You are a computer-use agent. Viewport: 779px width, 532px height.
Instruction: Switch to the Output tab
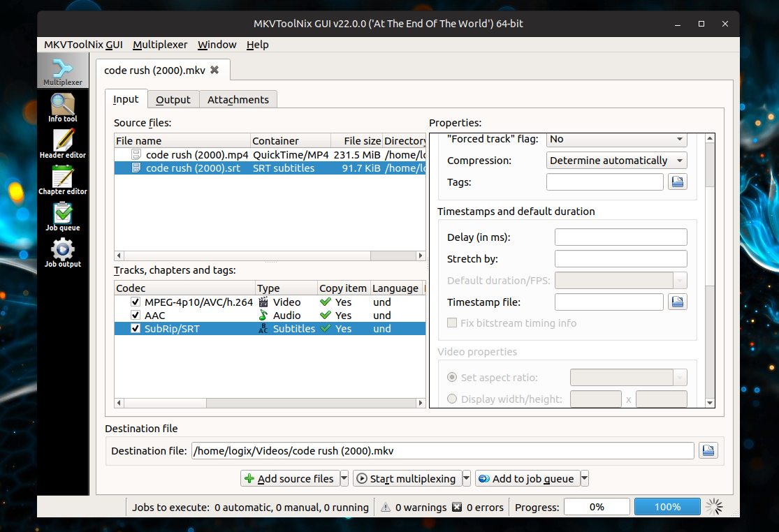(173, 100)
